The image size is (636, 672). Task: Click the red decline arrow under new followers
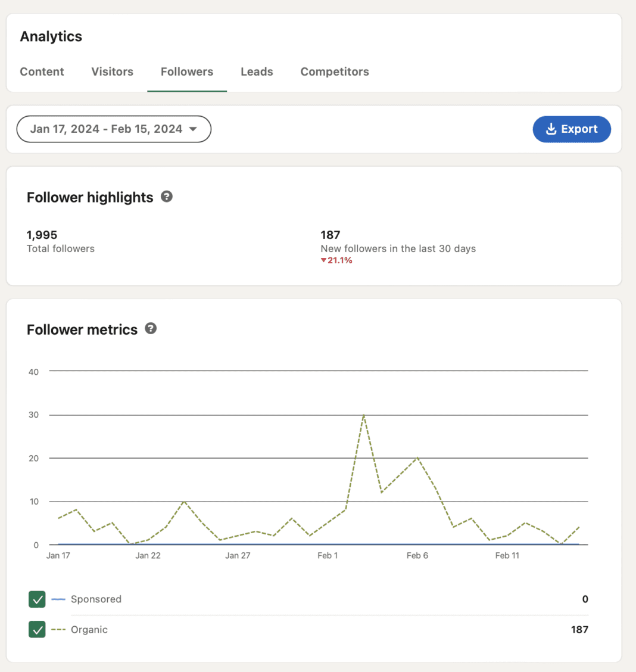click(324, 260)
